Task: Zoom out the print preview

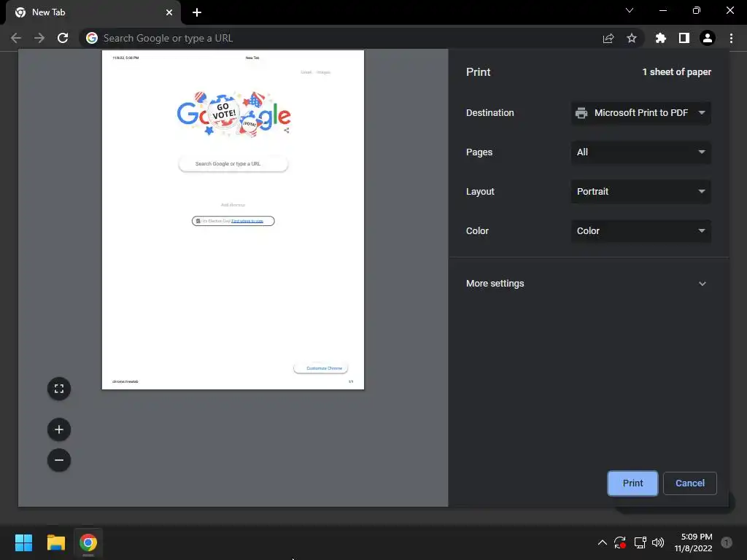Action: point(59,460)
